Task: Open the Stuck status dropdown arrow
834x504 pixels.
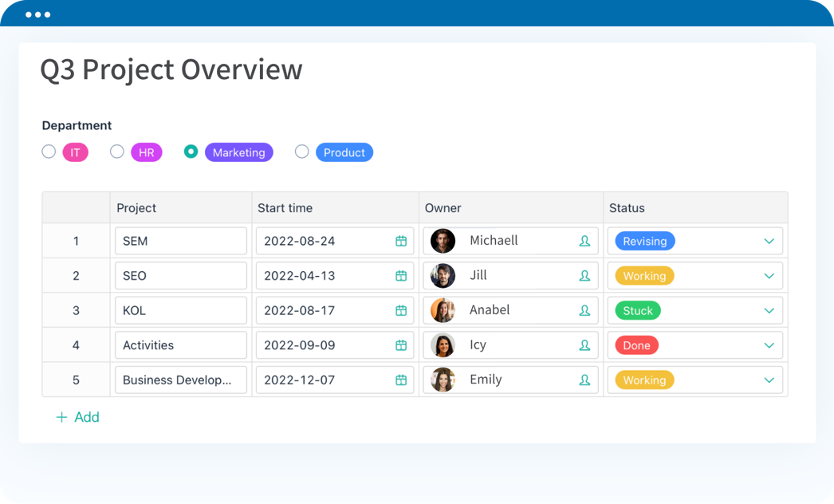Action: [x=769, y=311]
